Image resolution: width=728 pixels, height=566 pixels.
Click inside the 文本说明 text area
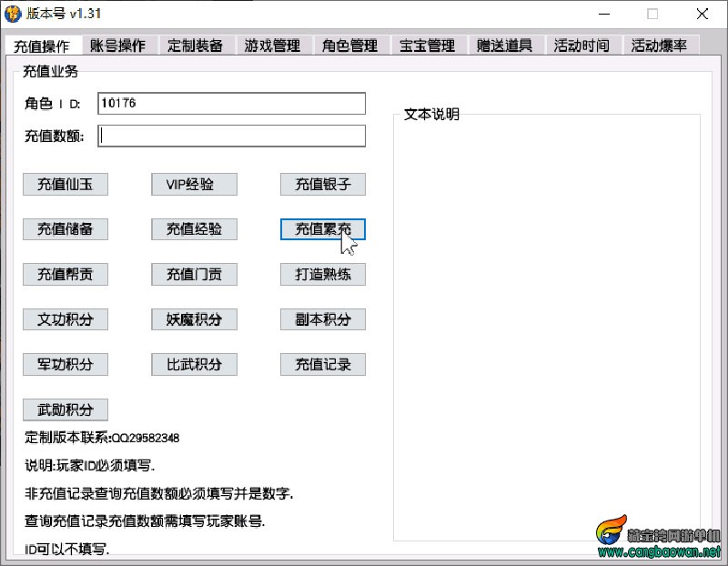pyautogui.click(x=547, y=329)
